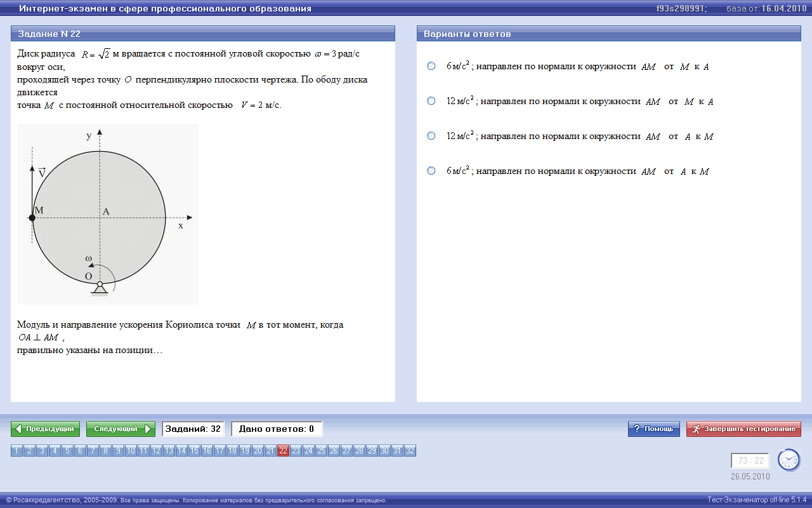This screenshot has height=508, width=812.
Task: Click the session code f93s298991
Action: click(x=682, y=9)
